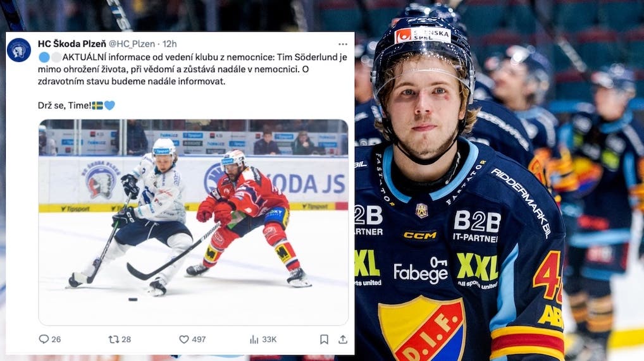
Task: Click the 497 likes count
Action: 199,340
